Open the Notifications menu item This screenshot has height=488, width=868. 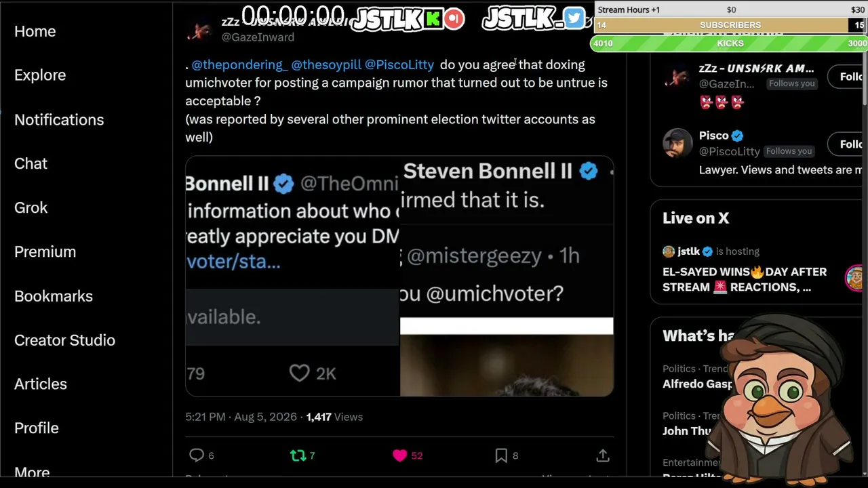[x=59, y=119]
